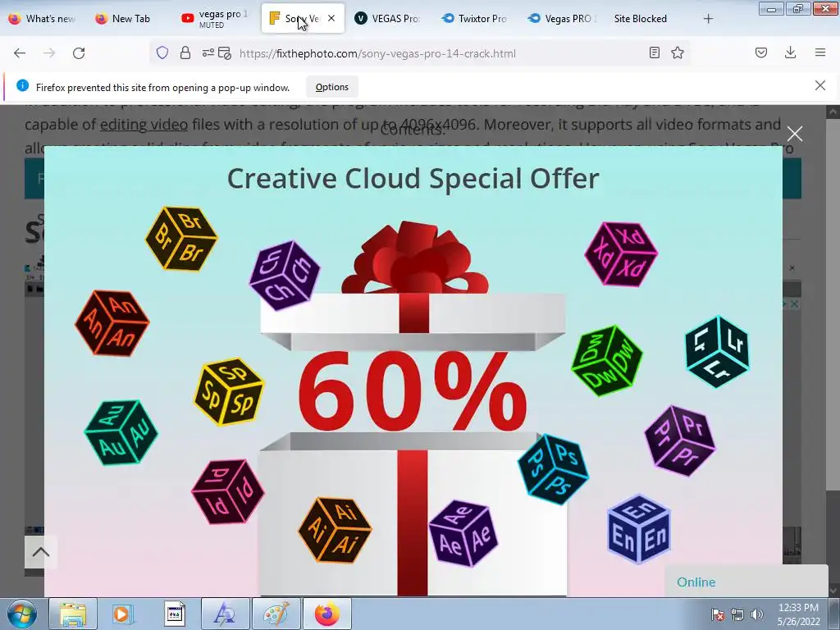Dismiss the pop-up blocked notification bar
This screenshot has width=840, height=630.
(820, 85)
